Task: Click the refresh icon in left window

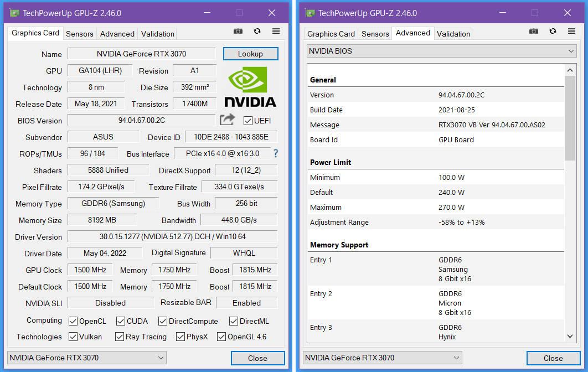Action: [257, 31]
